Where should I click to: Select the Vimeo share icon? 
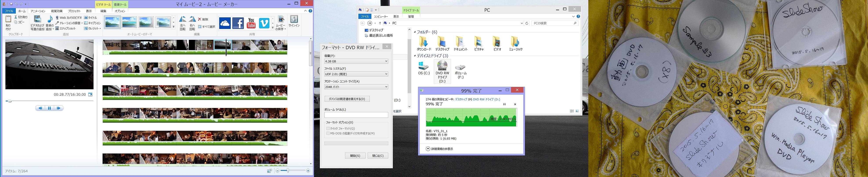(264, 23)
